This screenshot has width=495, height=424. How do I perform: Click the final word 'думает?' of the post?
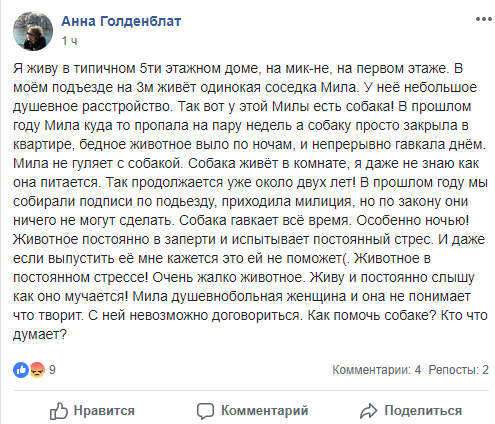pos(40,334)
